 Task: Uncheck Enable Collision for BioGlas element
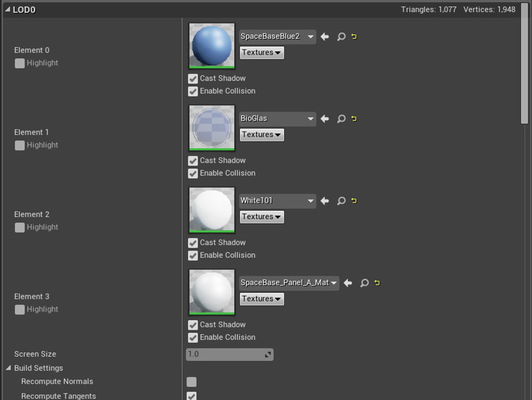tap(193, 174)
